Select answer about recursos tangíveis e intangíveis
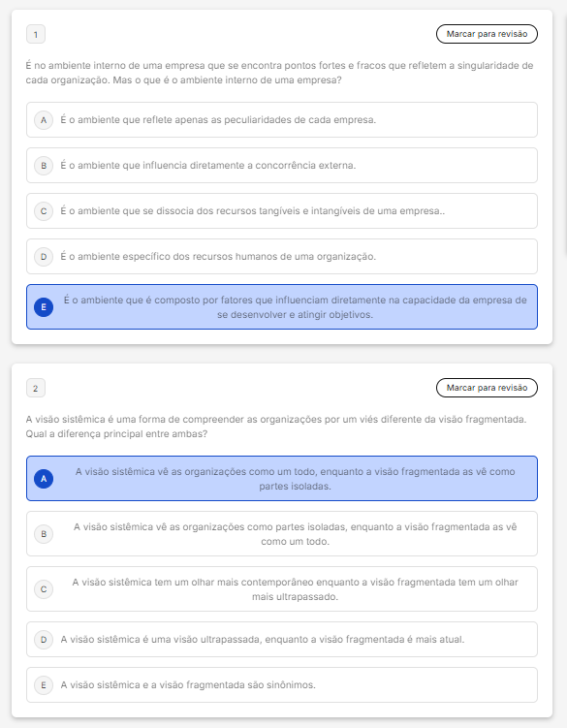The height and width of the screenshot is (728, 567). pyautogui.click(x=282, y=210)
